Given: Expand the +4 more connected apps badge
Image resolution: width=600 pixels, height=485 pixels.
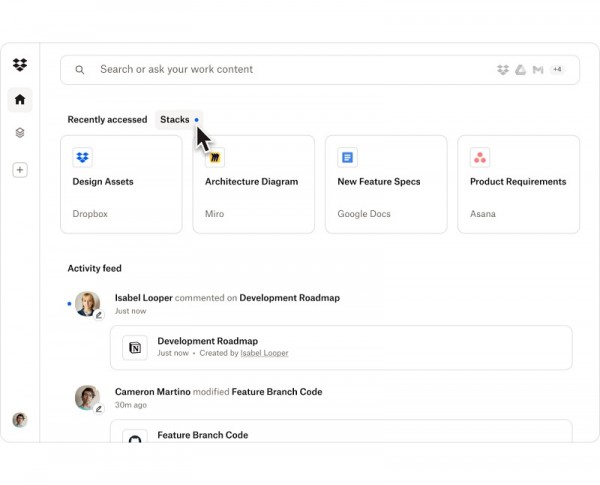Looking at the screenshot, I should pos(557,70).
